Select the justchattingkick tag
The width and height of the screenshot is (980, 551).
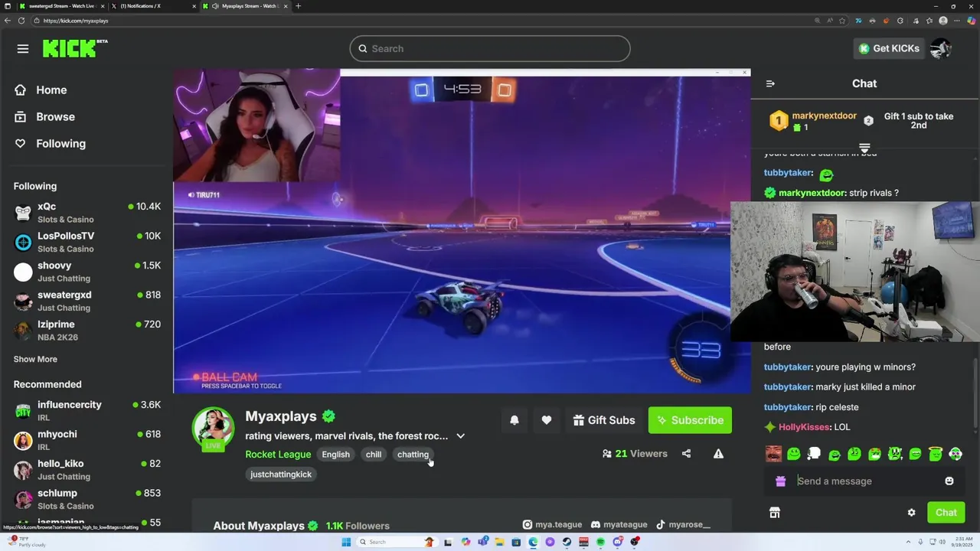(281, 474)
